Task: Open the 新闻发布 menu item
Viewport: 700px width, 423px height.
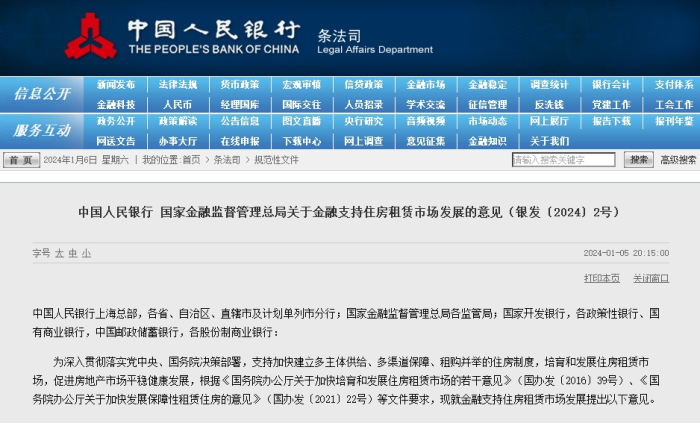Action: point(116,85)
